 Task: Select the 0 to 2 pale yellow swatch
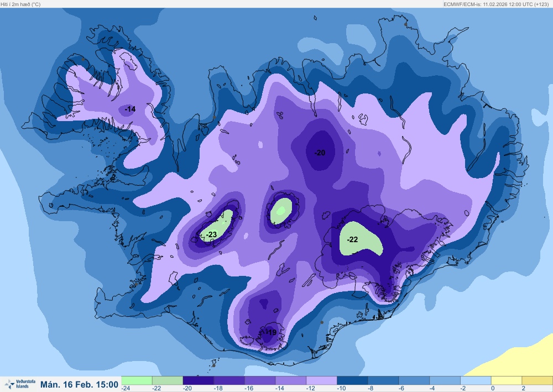507,380
